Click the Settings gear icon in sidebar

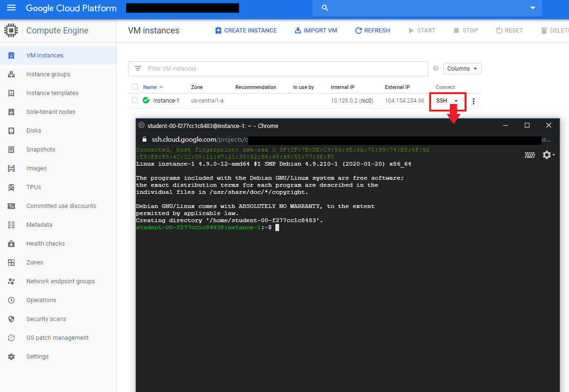pyautogui.click(x=11, y=357)
